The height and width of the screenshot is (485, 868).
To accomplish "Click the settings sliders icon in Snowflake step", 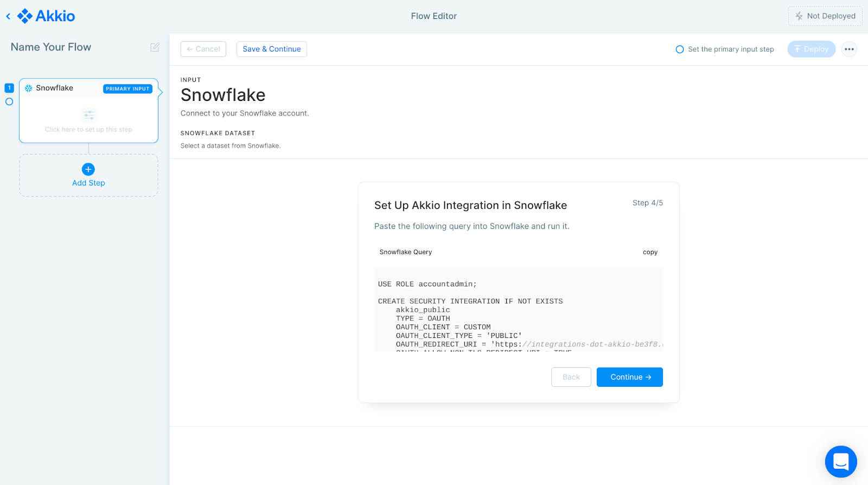I will [x=88, y=115].
